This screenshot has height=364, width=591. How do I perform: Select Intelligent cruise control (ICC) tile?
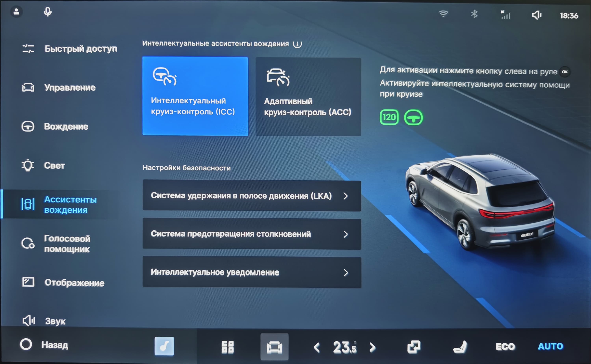click(195, 96)
